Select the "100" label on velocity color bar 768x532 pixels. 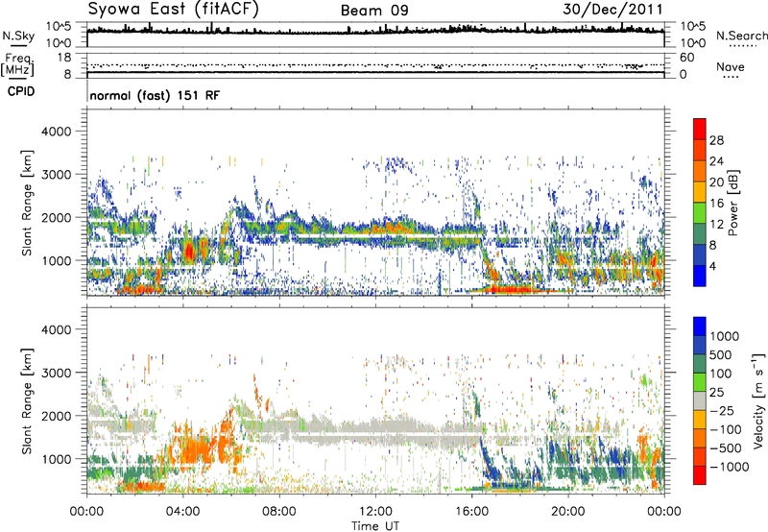pos(719,374)
